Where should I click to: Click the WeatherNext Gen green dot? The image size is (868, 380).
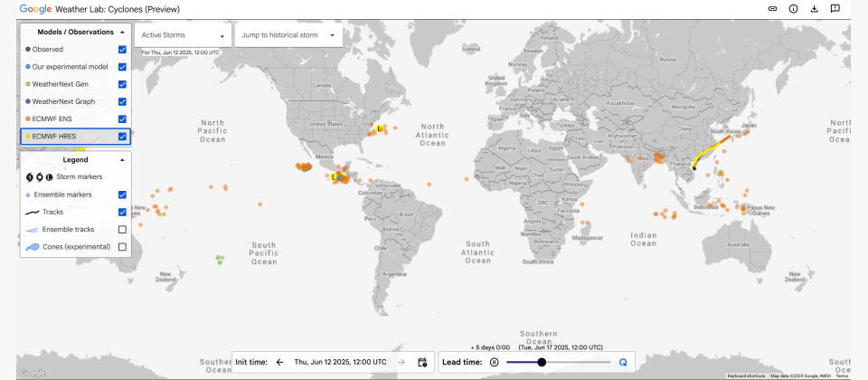(28, 84)
